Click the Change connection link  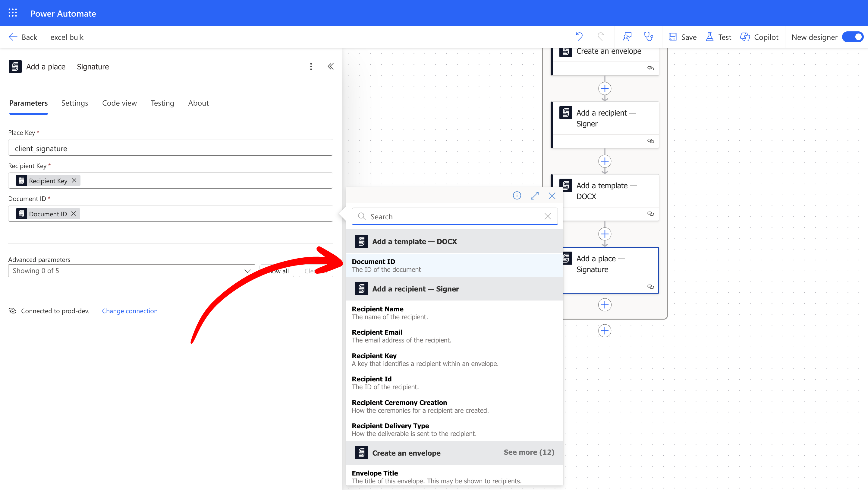[129, 310]
